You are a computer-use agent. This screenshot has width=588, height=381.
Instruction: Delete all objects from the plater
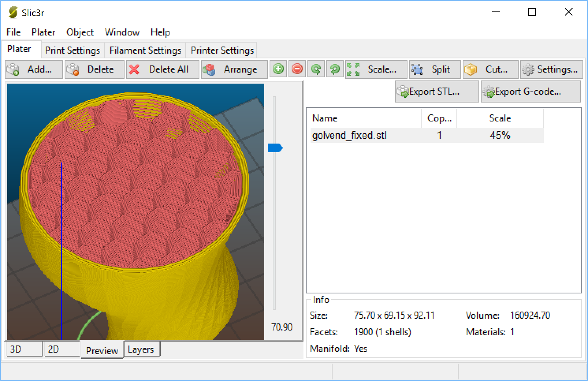162,69
